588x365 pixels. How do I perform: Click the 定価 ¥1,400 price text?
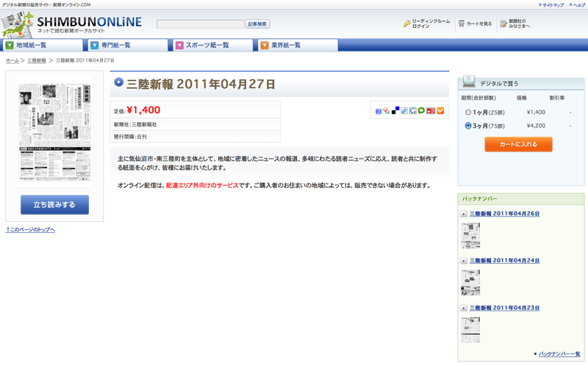(137, 110)
